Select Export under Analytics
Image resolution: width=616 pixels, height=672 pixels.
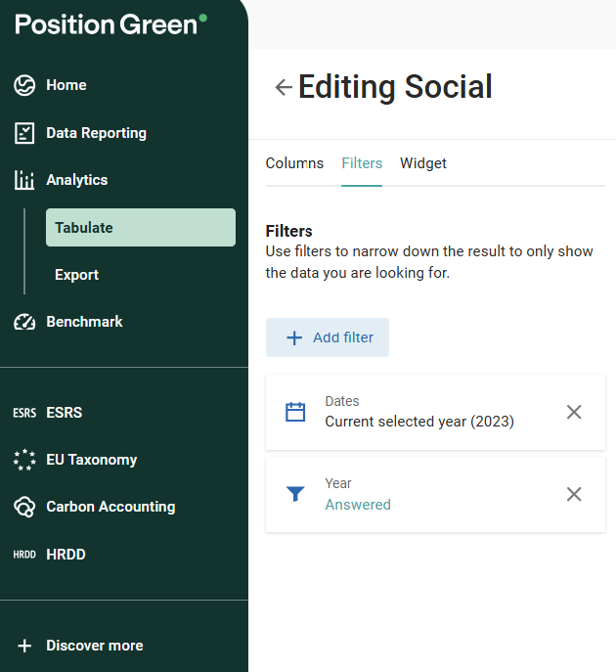[x=76, y=275]
